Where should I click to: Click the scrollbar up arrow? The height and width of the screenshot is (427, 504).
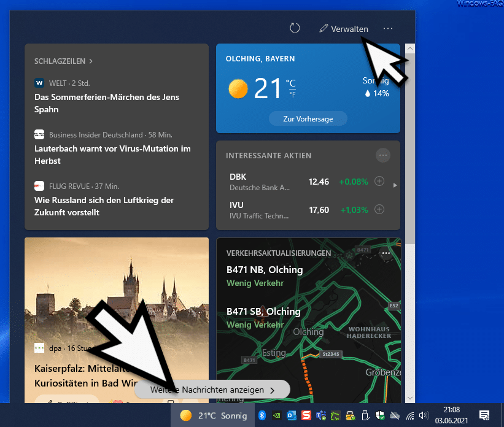tap(410, 48)
